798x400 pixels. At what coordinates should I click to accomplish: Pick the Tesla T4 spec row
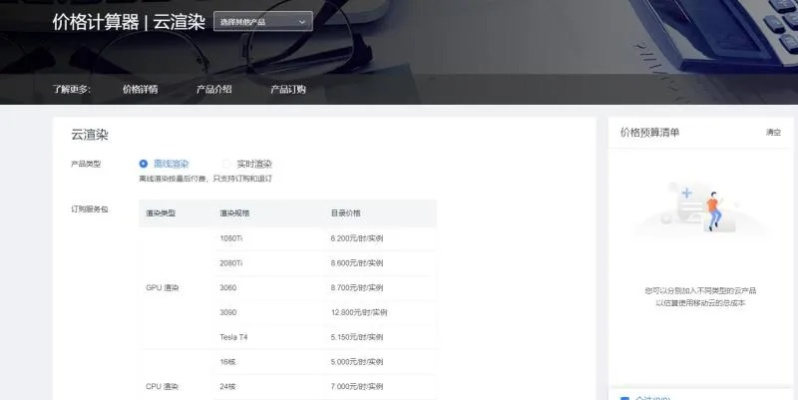[x=233, y=337]
